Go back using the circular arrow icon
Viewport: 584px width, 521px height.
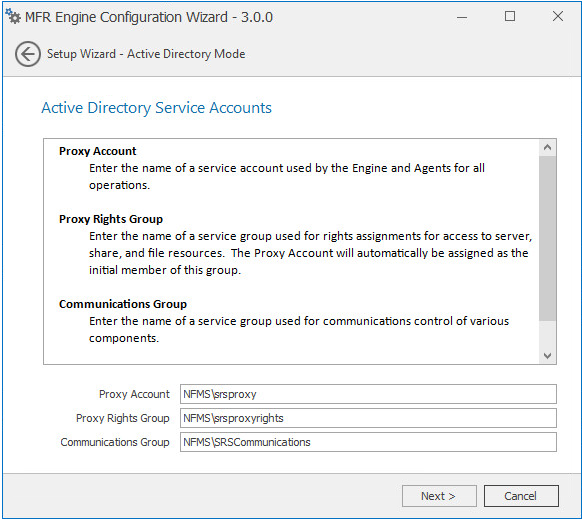28,54
